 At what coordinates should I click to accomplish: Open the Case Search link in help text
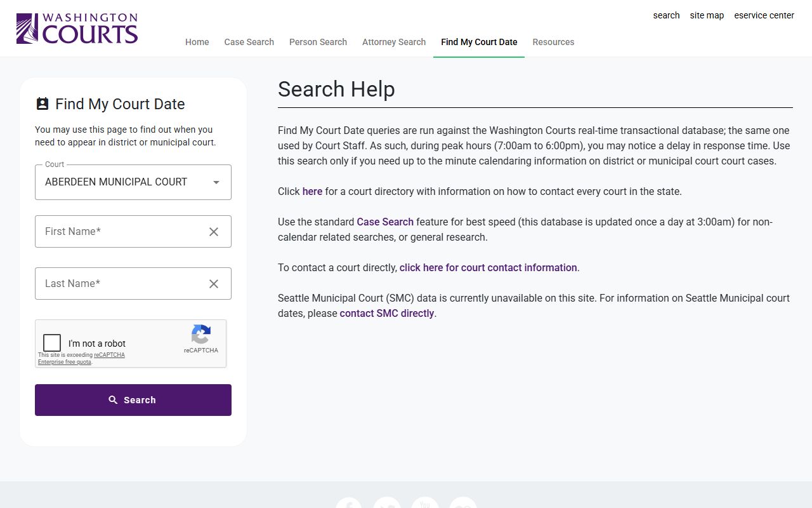385,222
